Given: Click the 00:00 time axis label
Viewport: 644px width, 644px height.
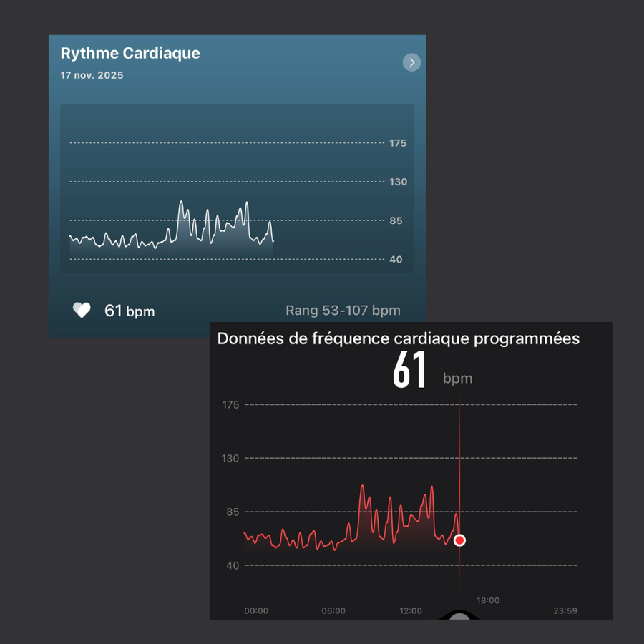Looking at the screenshot, I should pyautogui.click(x=256, y=611).
